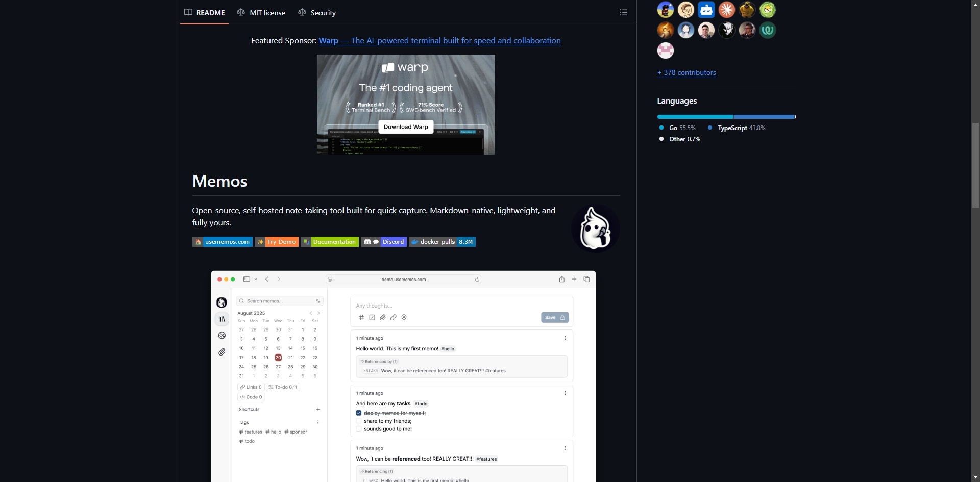Click the Memos README heading
The width and height of the screenshot is (980, 482).
[x=219, y=181]
